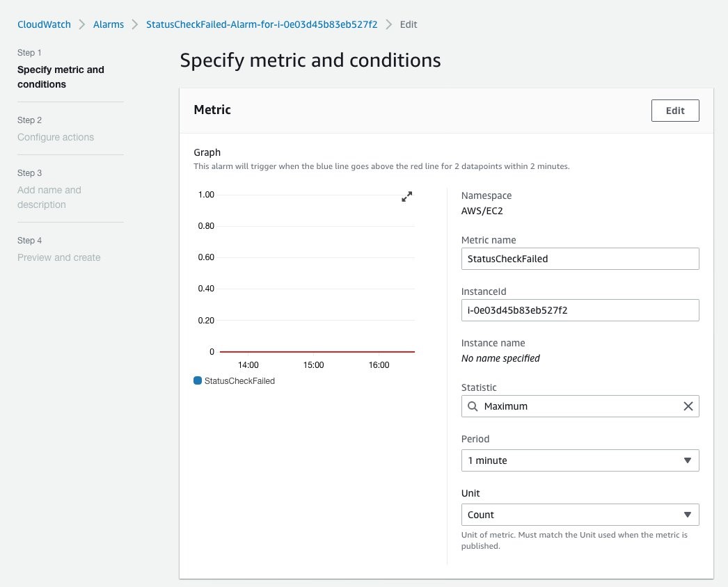The width and height of the screenshot is (728, 587).
Task: Click the 0.60 y-axis label
Action: click(206, 257)
